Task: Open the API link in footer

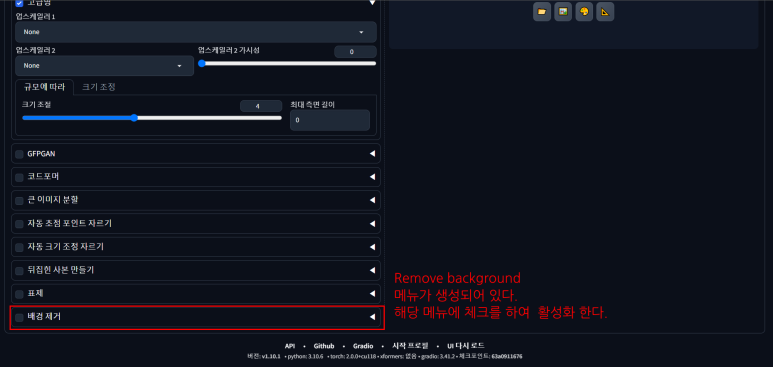Action: pos(289,346)
